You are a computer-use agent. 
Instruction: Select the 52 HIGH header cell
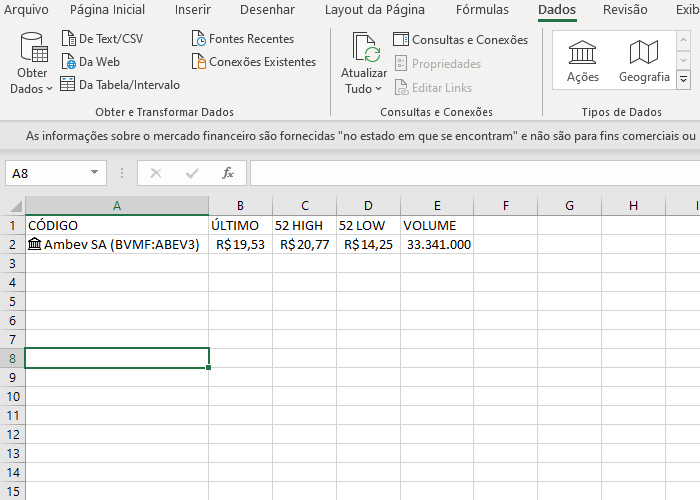coord(304,225)
